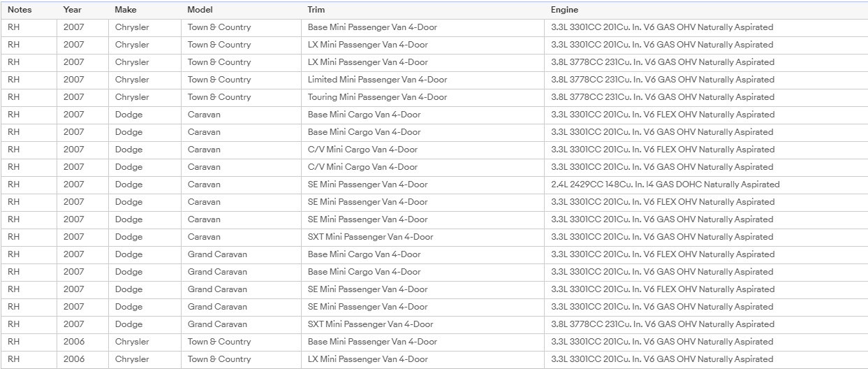This screenshot has height=369, width=868.
Task: Click the Year column header
Action: [x=72, y=10]
